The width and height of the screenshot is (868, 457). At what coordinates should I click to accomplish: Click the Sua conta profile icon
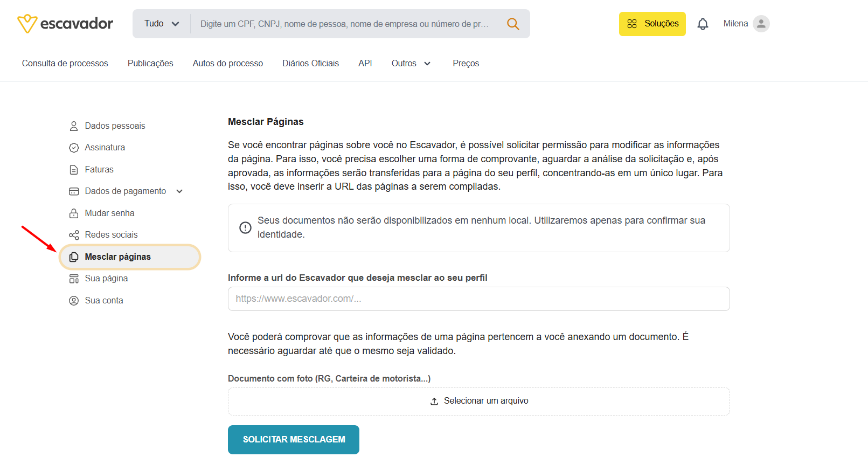(74, 301)
